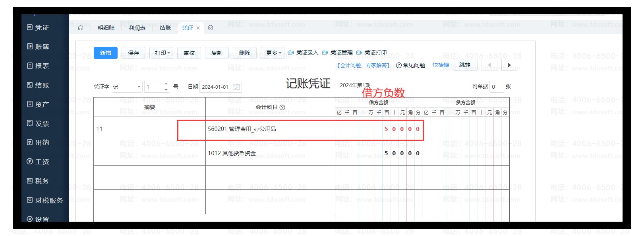Open the 凭证录入 video tutorial
Image resolution: width=644 pixels, height=236 pixels.
(303, 53)
